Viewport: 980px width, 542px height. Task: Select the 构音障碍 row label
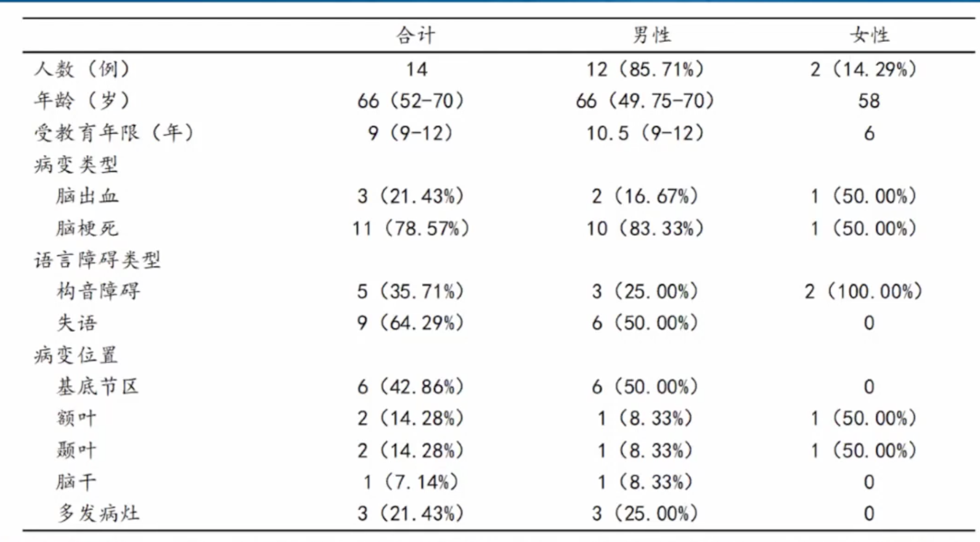tap(98, 291)
